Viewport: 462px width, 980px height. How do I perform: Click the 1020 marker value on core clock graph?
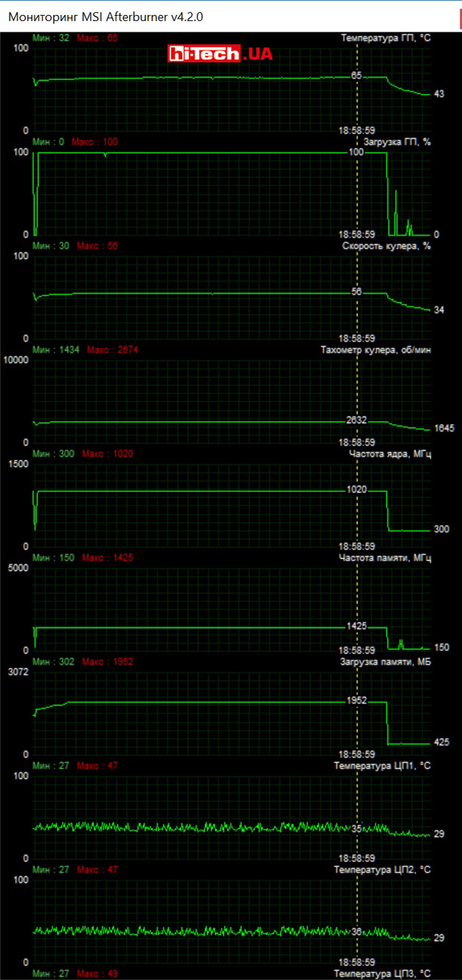(x=356, y=489)
